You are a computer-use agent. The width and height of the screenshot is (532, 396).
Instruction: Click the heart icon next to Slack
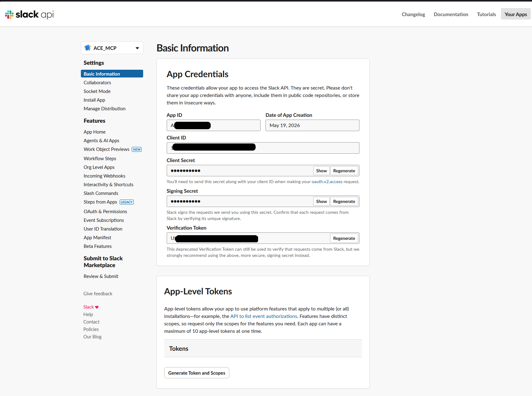(x=97, y=307)
